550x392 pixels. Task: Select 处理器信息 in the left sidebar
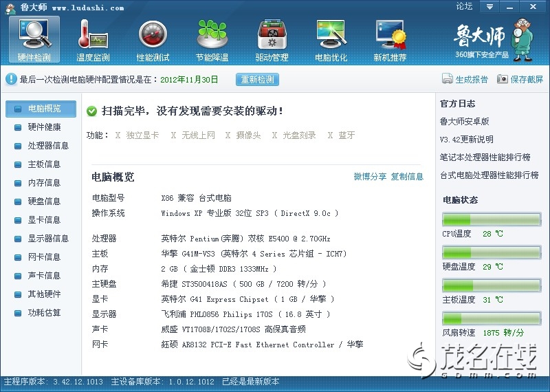pyautogui.click(x=48, y=146)
